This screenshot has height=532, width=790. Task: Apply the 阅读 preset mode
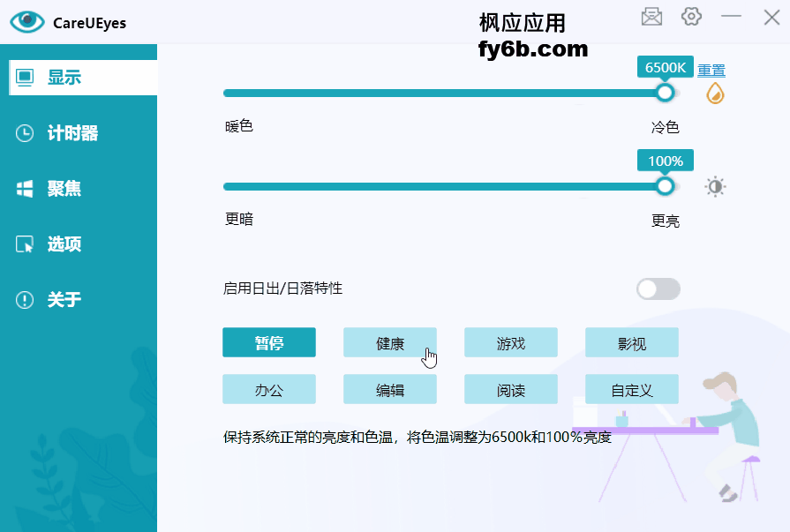511,389
